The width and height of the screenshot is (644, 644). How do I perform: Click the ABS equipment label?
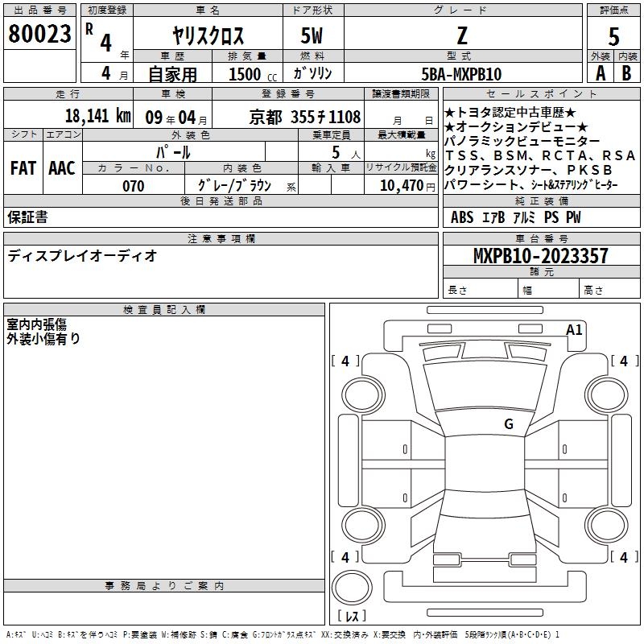[462, 217]
